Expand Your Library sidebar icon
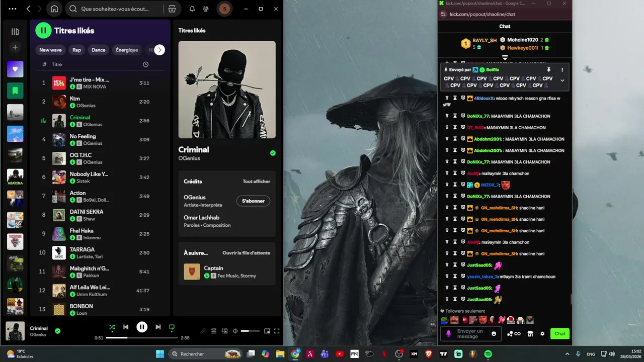644x362 pixels. click(x=15, y=32)
